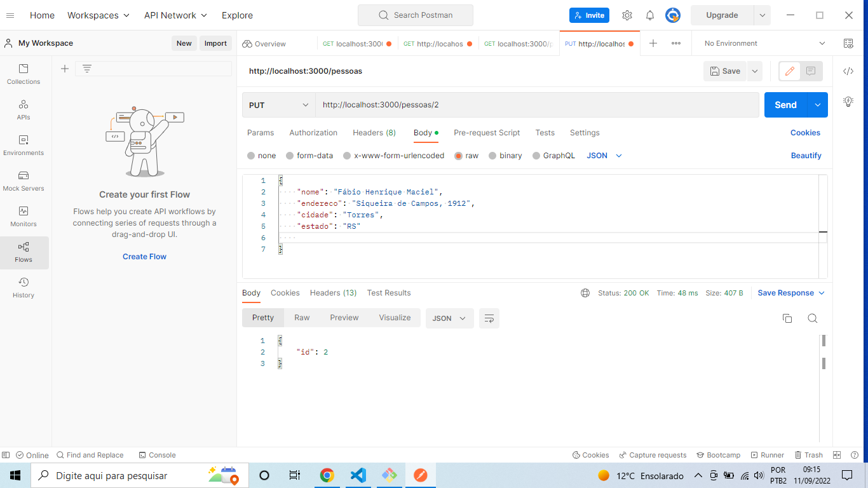Open the lightbulb info icon
Image resolution: width=868 pixels, height=488 pixels.
pos(848,102)
